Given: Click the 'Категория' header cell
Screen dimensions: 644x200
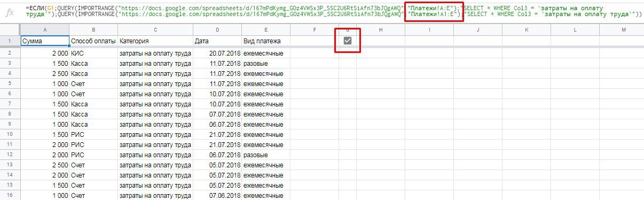Looking at the screenshot, I should (x=155, y=41).
